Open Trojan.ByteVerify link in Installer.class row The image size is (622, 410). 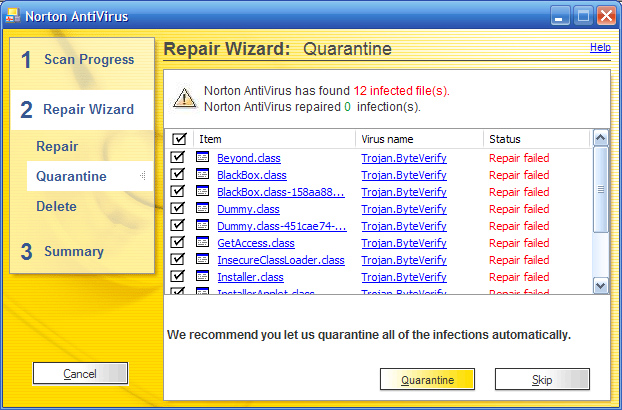tap(404, 277)
